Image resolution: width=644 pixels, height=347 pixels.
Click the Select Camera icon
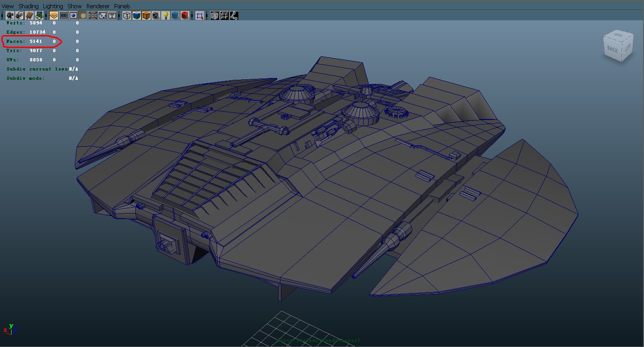tap(10, 16)
